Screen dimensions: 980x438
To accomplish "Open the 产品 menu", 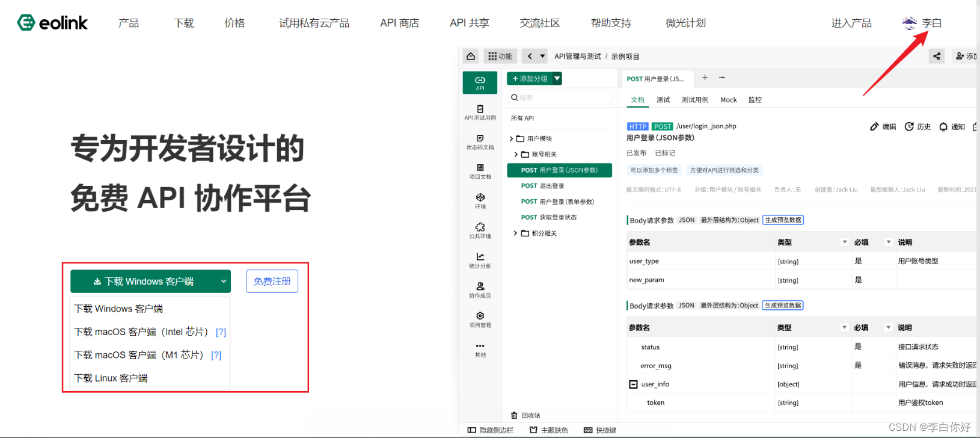I will tap(129, 23).
